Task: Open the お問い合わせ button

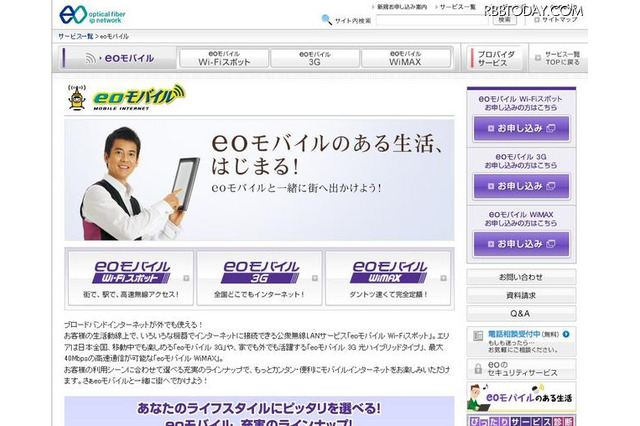Action: [521, 277]
